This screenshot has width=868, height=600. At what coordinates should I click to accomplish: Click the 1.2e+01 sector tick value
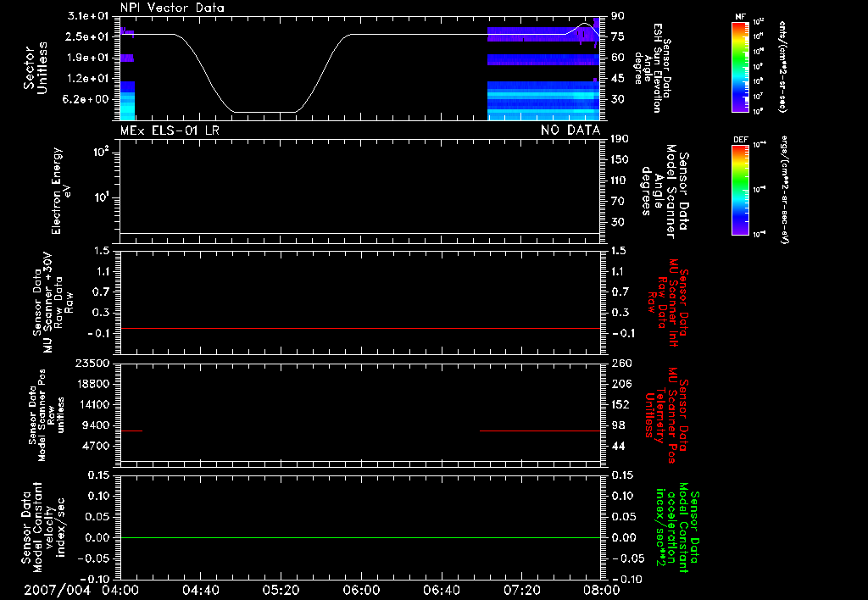point(88,79)
